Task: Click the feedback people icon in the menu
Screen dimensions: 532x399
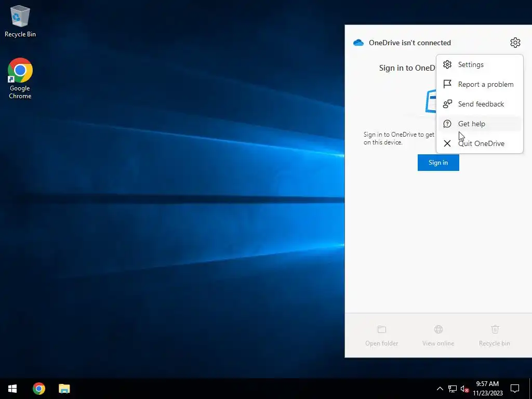Action: point(447,104)
